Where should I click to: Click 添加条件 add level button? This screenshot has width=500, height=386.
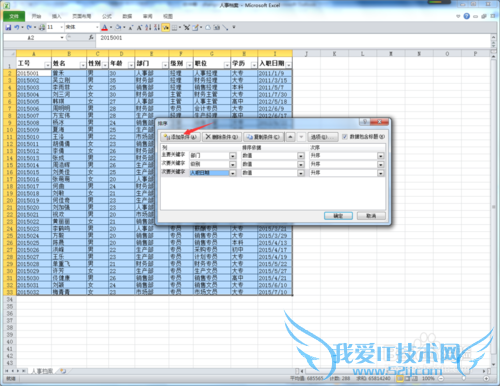180,137
